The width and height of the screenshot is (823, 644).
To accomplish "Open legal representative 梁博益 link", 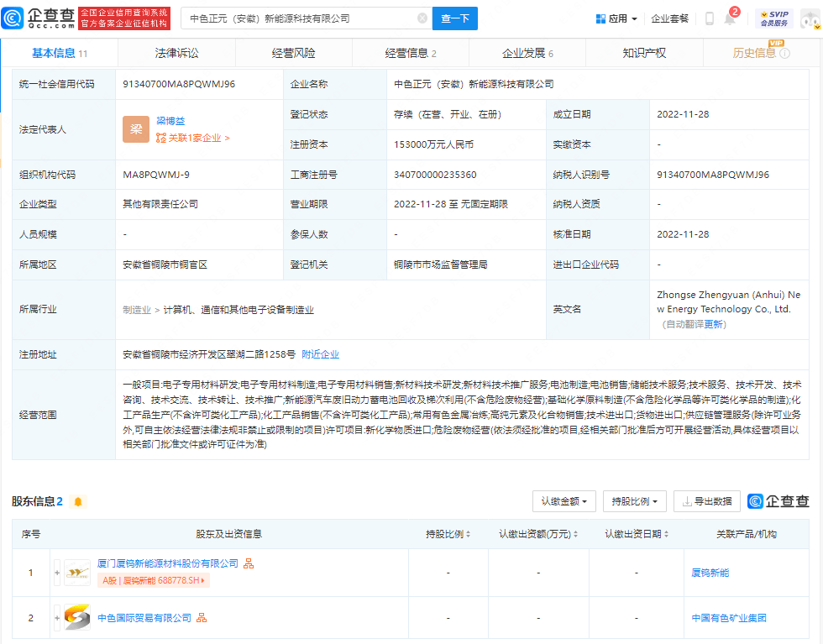I will pos(170,121).
